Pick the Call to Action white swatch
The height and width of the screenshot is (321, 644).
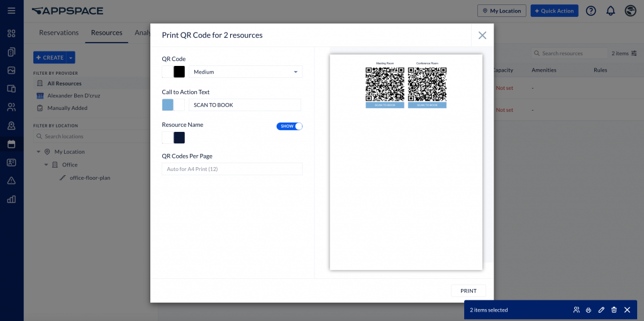coord(179,105)
